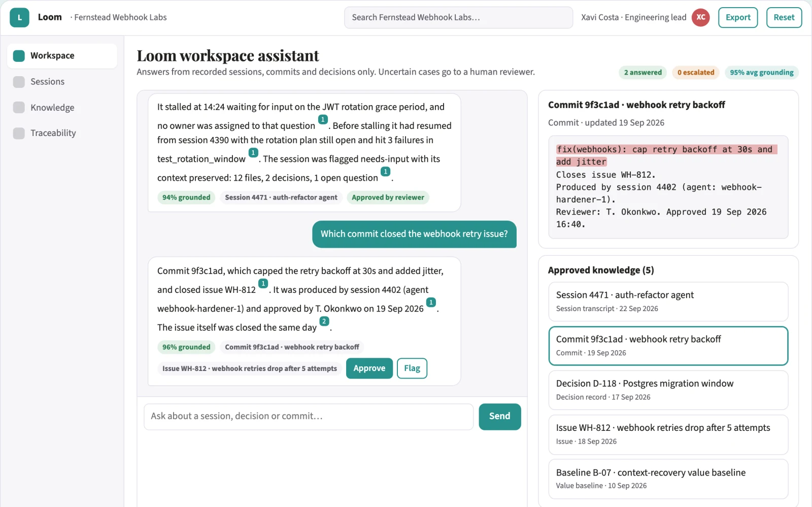The height and width of the screenshot is (507, 812).
Task: Click the '96% grounded' badge
Action: coord(186,347)
